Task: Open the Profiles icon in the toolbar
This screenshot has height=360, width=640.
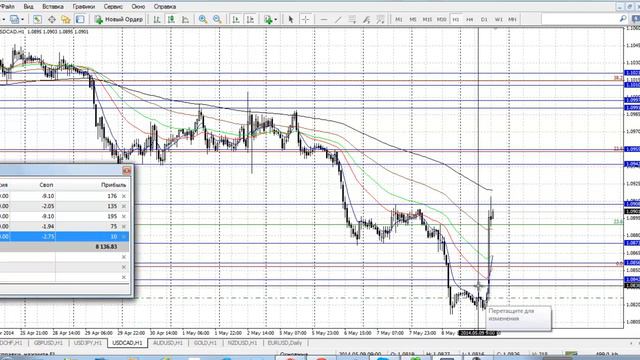Action: pos(14,19)
